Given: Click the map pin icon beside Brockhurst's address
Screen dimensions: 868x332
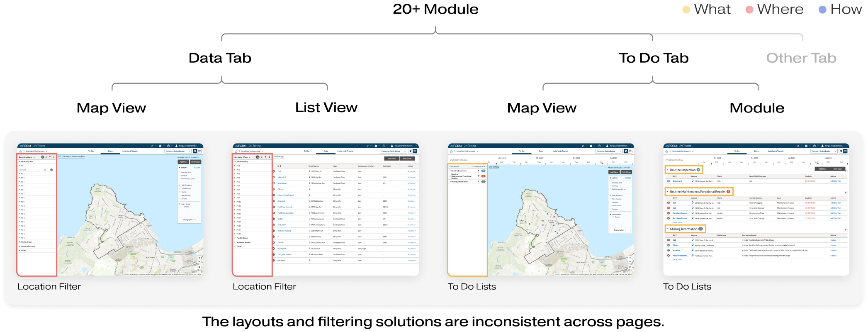Looking at the screenshot, I should (x=692, y=181).
